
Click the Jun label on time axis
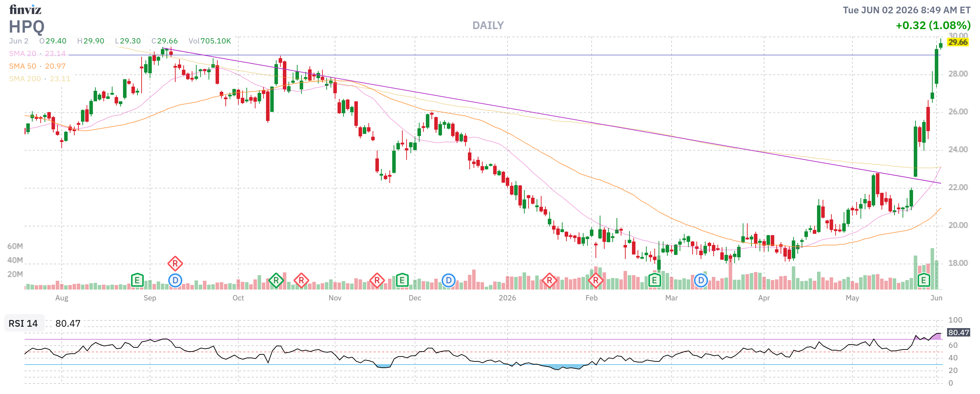point(936,298)
